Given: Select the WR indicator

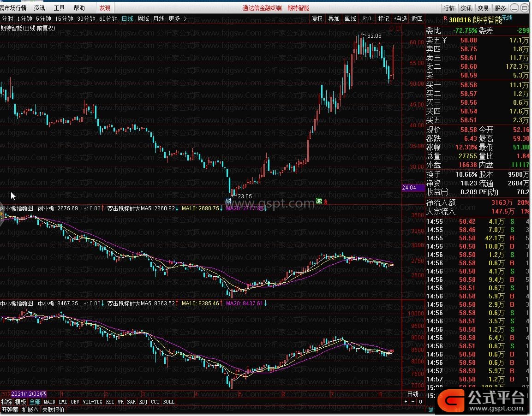Looking at the screenshot, I should click(121, 402).
